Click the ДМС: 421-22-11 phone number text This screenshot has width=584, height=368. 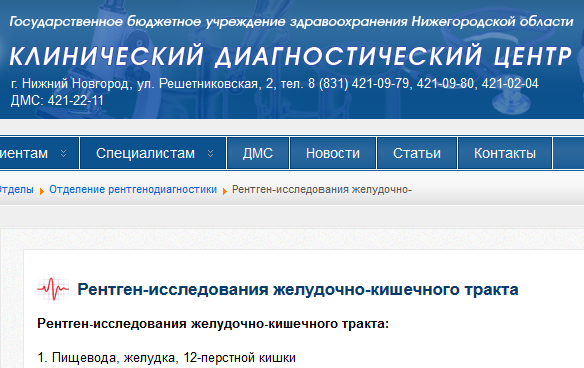57,101
